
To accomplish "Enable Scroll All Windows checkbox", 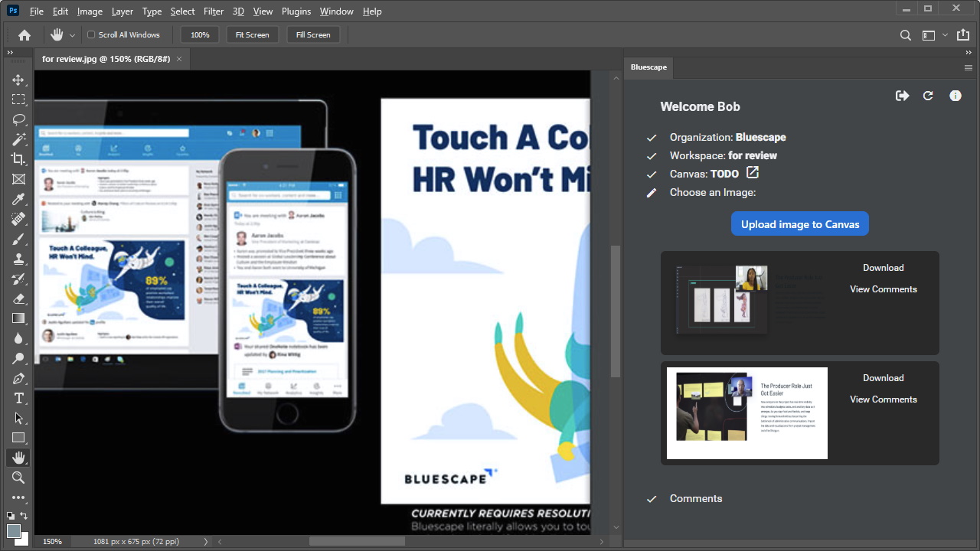I will (91, 34).
